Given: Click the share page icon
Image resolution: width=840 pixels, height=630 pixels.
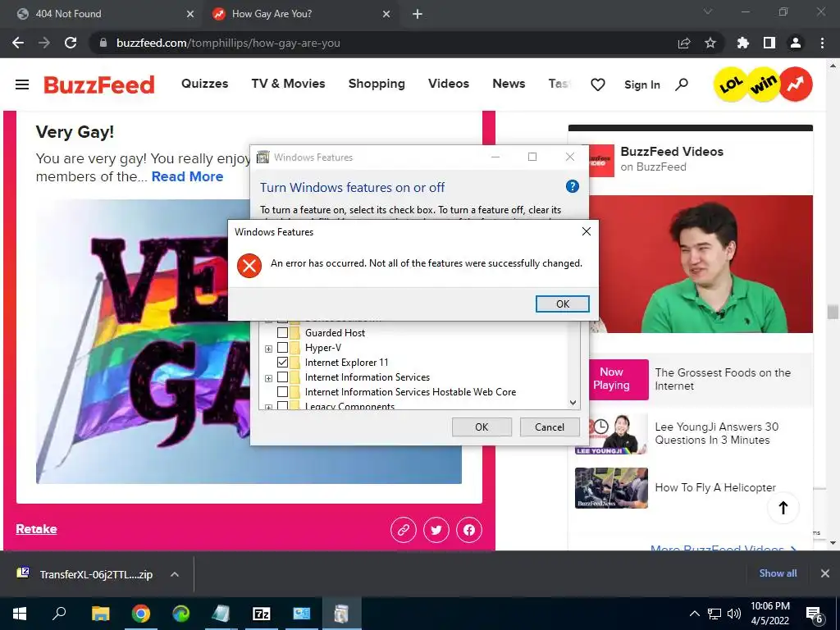Looking at the screenshot, I should (x=684, y=43).
